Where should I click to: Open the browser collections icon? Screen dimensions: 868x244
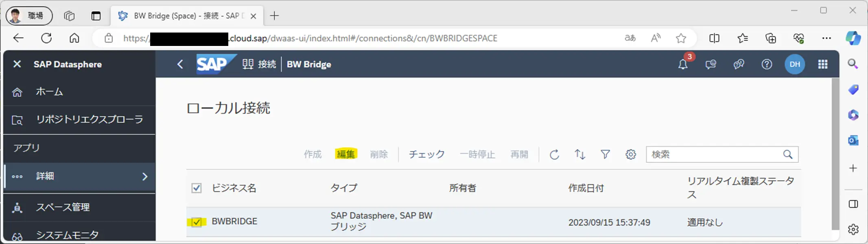tap(771, 38)
